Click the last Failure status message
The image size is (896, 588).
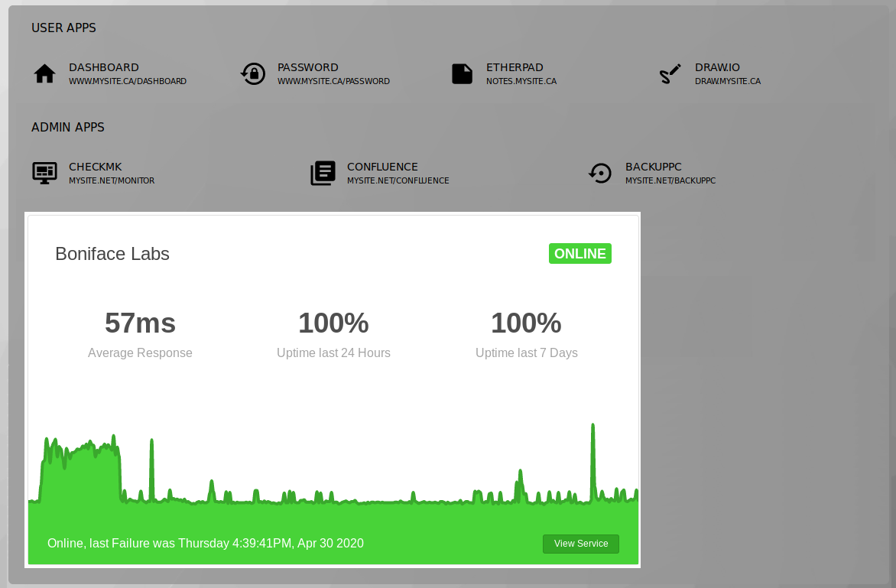tap(205, 543)
